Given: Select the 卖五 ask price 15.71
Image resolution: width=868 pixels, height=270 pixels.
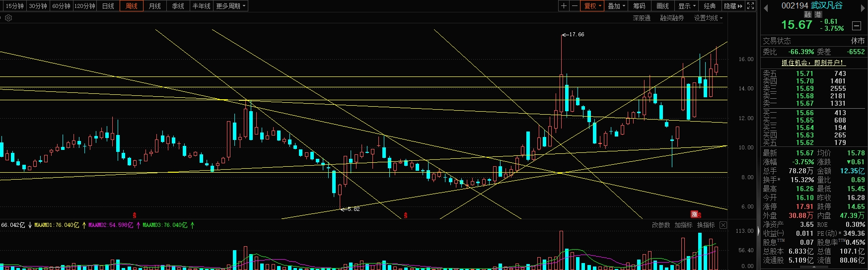Looking at the screenshot, I should coord(805,73).
